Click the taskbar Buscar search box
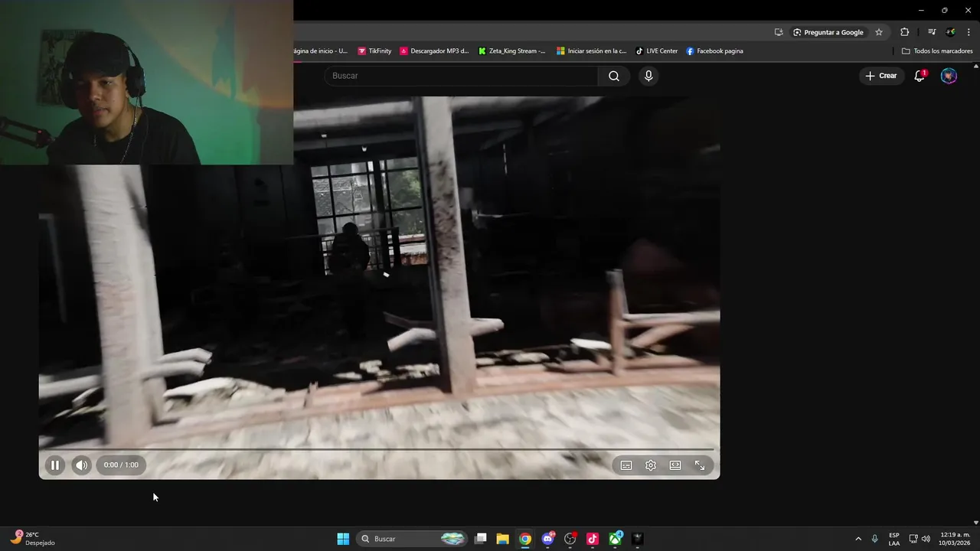980x551 pixels. pyautogui.click(x=412, y=539)
